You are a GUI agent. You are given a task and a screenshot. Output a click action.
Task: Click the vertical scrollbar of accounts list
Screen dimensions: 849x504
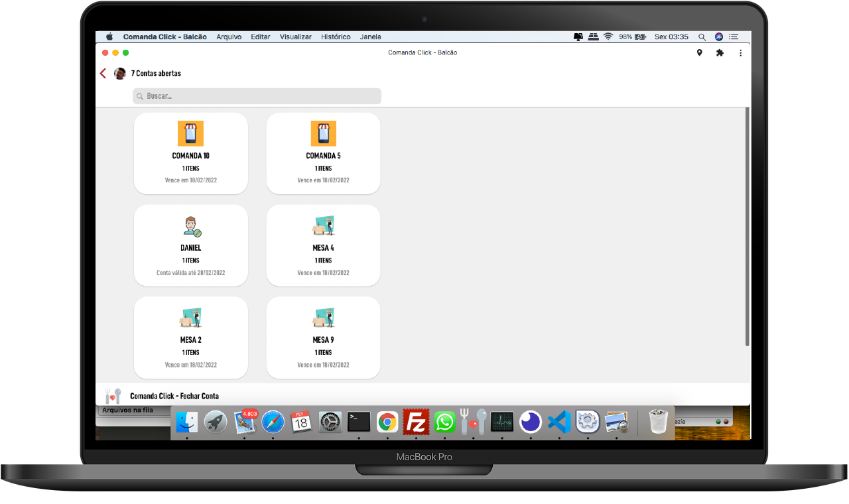[748, 225]
